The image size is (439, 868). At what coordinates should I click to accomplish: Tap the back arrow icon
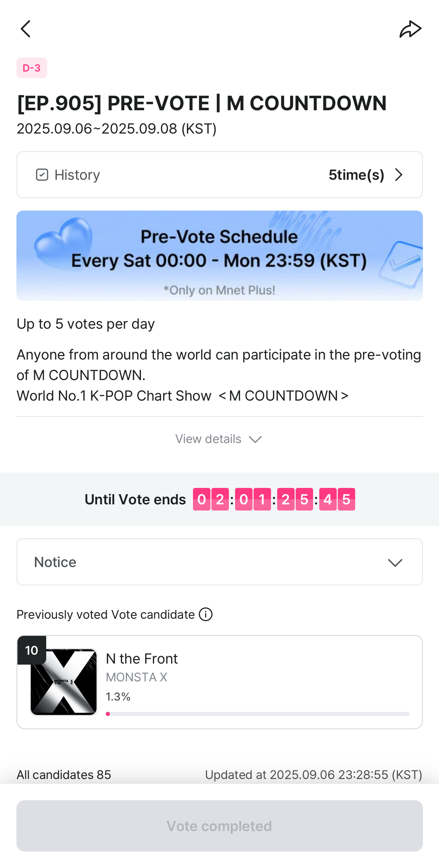tap(26, 29)
